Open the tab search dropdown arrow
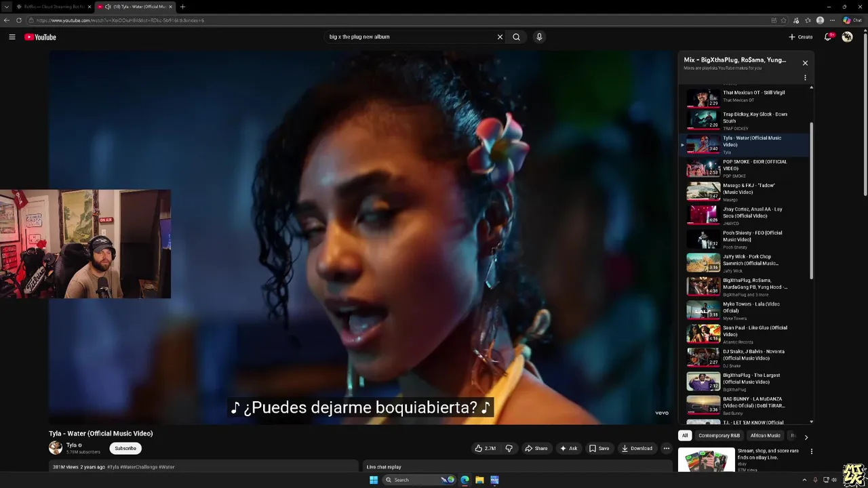Viewport: 868px width, 488px height. [6, 7]
